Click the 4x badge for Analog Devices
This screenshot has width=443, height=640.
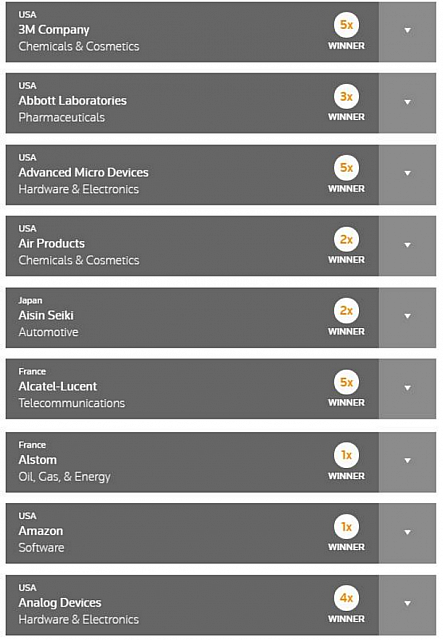pyautogui.click(x=346, y=598)
